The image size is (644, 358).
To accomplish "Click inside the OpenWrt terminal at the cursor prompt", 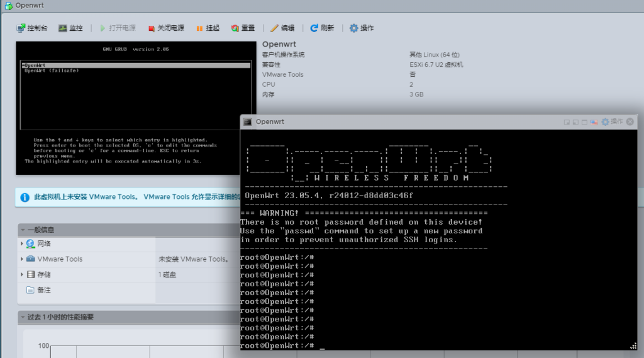I will [x=323, y=346].
